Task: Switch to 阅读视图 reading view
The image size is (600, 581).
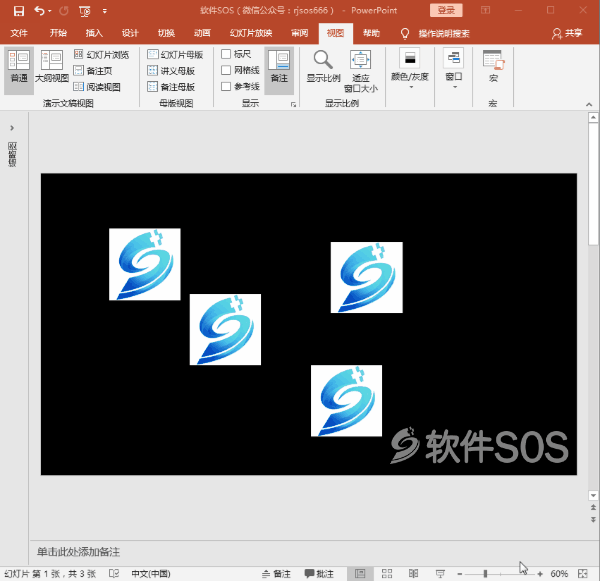Action: click(x=97, y=87)
